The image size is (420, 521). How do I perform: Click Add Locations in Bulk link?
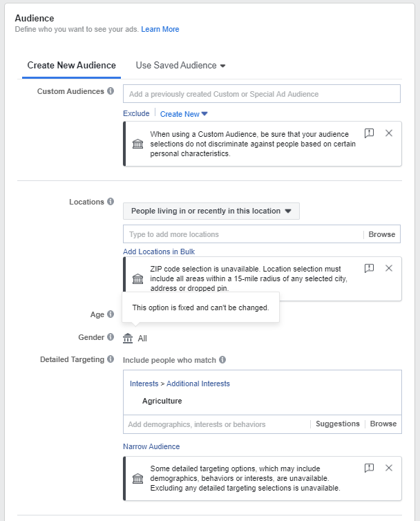[159, 252]
